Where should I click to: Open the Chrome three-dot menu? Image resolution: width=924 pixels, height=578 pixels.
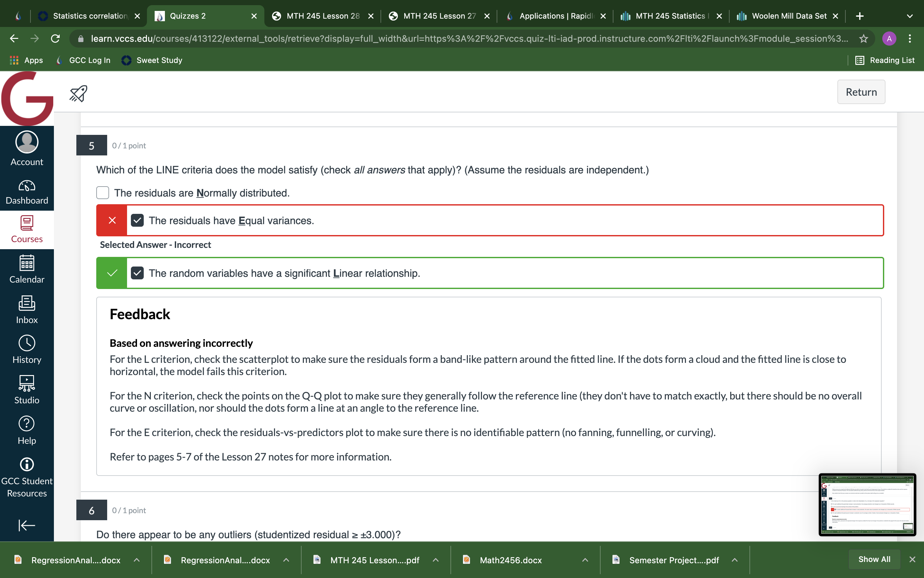(910, 39)
